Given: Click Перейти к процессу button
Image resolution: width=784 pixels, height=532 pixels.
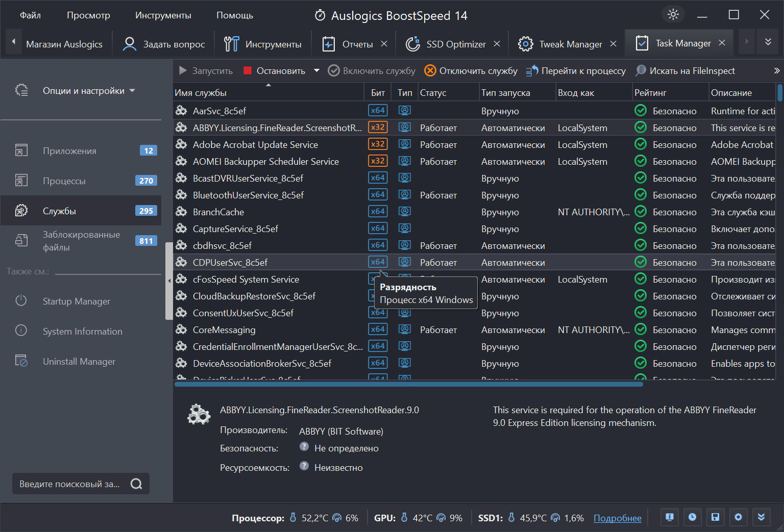Looking at the screenshot, I should [576, 71].
